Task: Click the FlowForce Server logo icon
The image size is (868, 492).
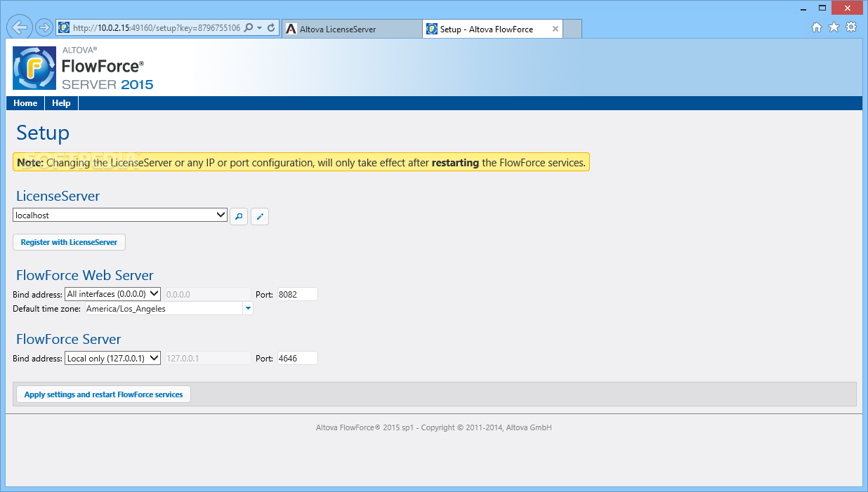Action: point(34,68)
